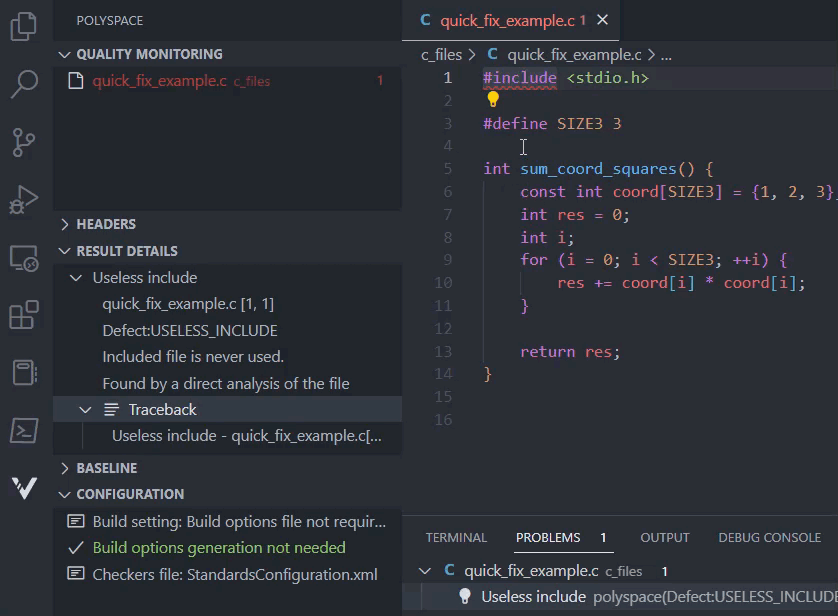Click the #include keyword on line 1
Image resolution: width=838 pixels, height=616 pixels.
pos(519,78)
